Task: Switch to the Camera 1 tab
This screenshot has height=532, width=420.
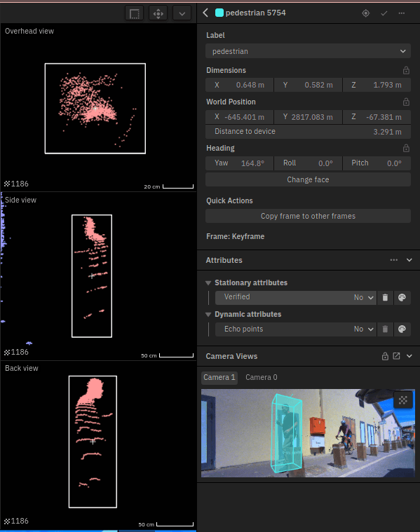Action: pos(219,378)
